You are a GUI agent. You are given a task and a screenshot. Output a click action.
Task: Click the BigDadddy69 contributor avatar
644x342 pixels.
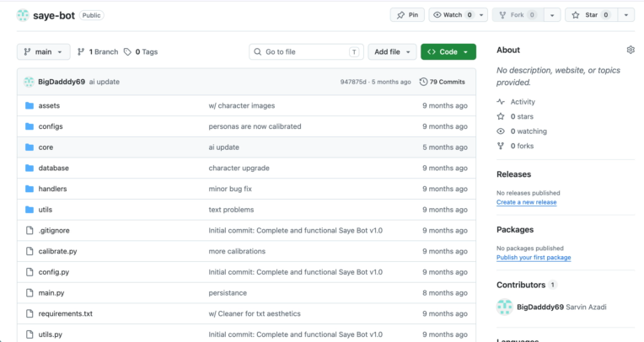pyautogui.click(x=504, y=307)
